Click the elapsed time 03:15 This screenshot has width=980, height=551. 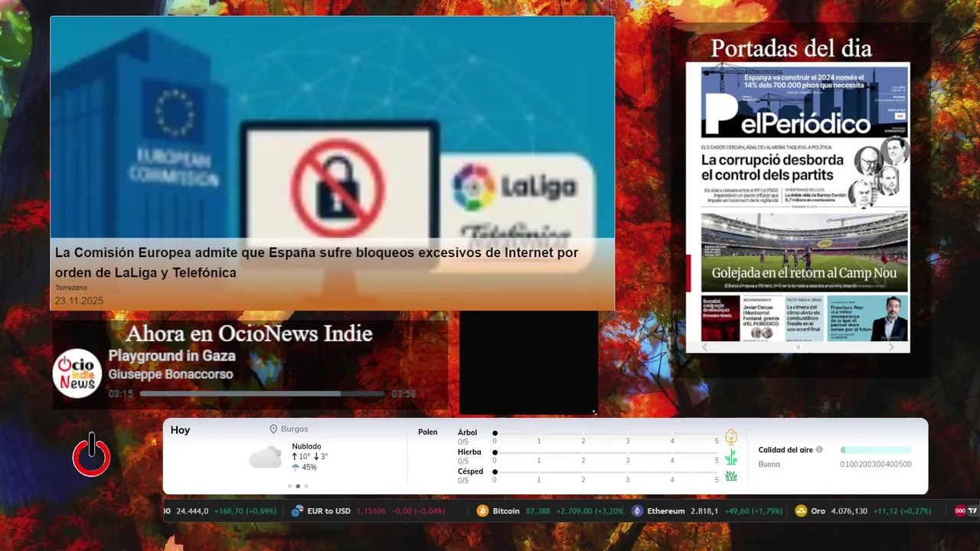(121, 394)
